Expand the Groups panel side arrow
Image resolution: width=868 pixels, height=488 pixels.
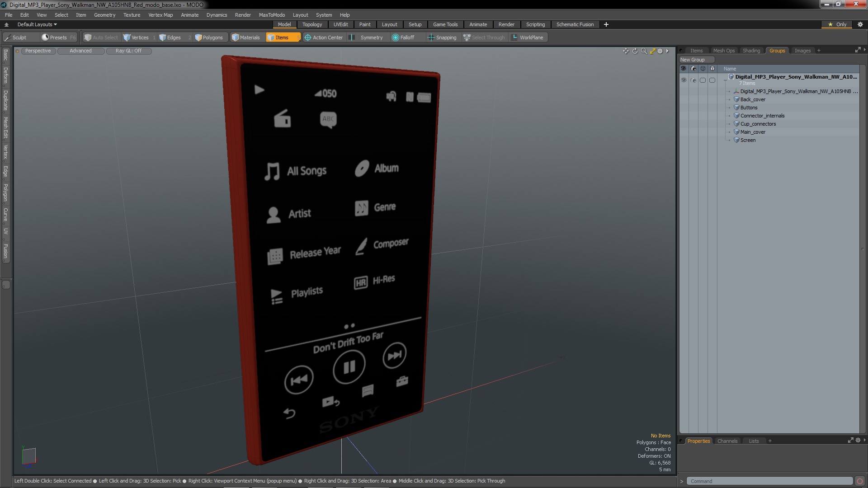coord(864,50)
